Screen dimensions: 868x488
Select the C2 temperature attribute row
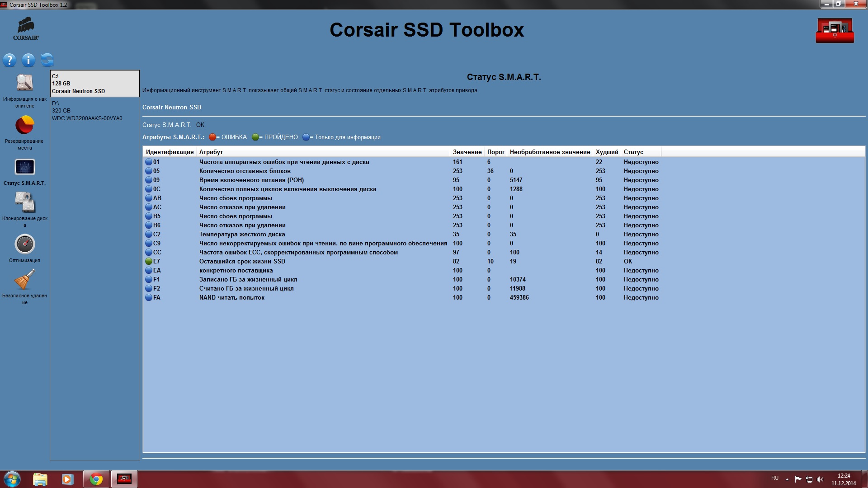point(242,234)
